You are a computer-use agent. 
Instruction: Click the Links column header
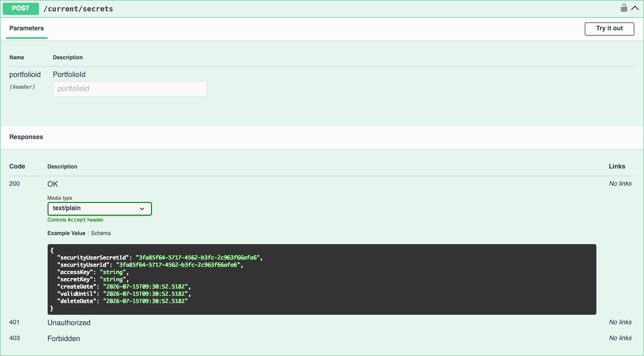pyautogui.click(x=617, y=166)
